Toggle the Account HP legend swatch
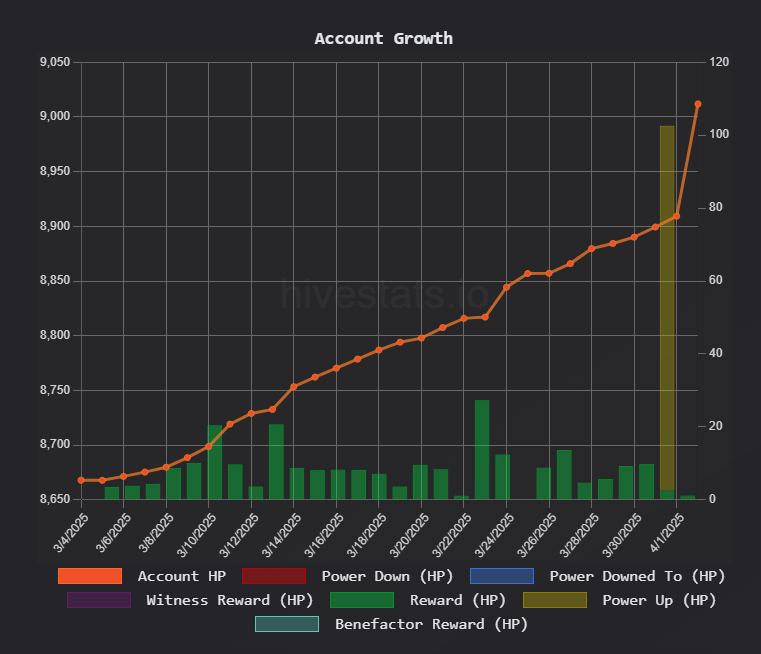 pyautogui.click(x=90, y=576)
